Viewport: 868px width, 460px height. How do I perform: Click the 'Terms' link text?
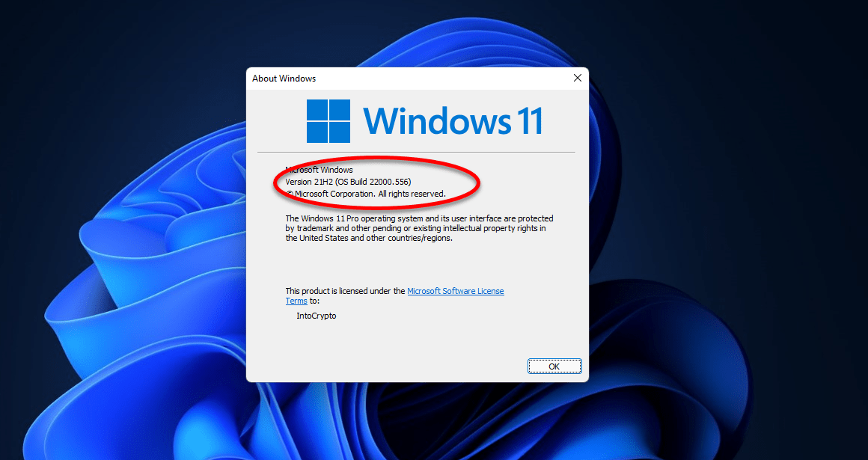(x=296, y=301)
